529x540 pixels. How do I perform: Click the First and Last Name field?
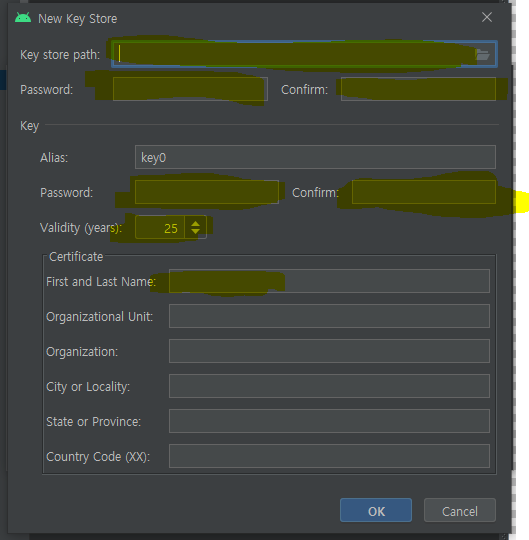(329, 281)
